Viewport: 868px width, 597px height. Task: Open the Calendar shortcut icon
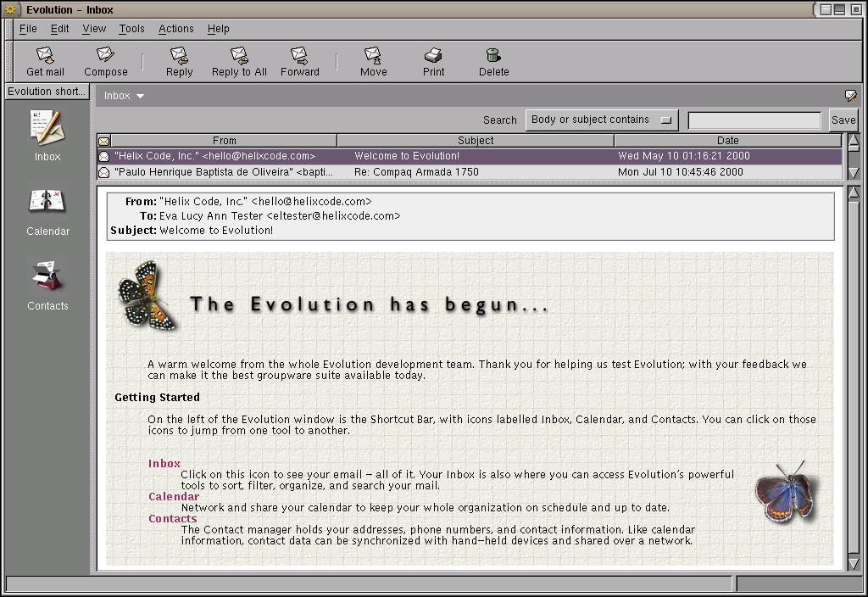[x=47, y=212]
